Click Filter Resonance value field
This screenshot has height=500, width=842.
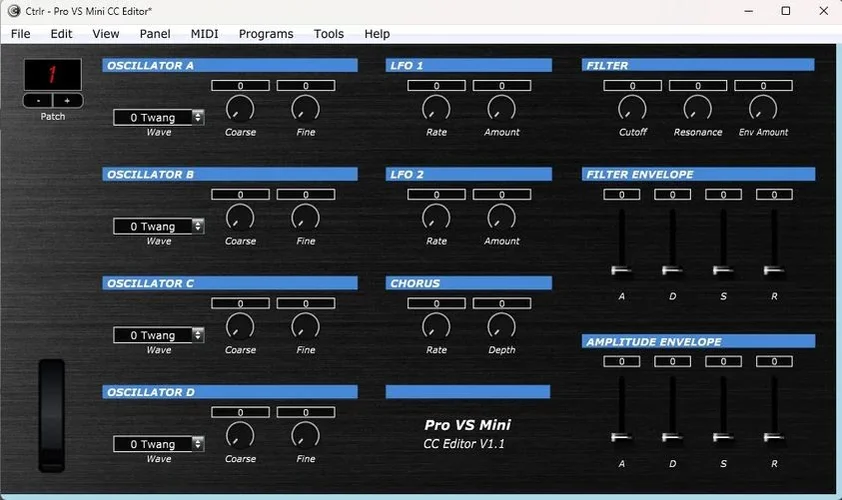coord(698,85)
